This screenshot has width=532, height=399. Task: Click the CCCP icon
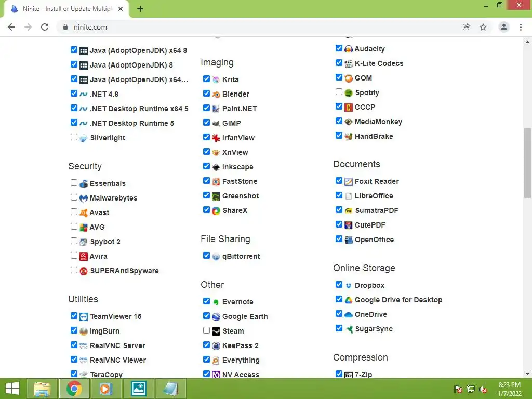349,107
